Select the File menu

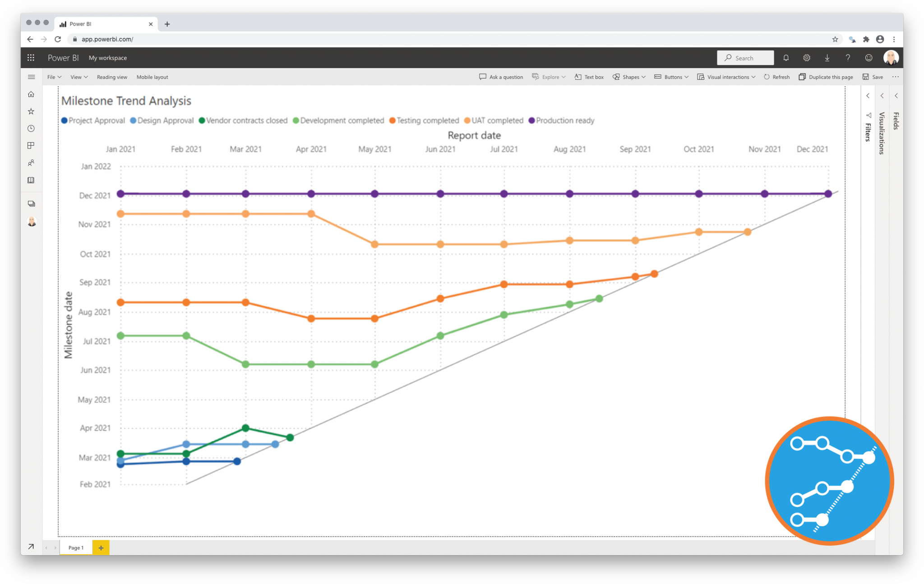[53, 76]
